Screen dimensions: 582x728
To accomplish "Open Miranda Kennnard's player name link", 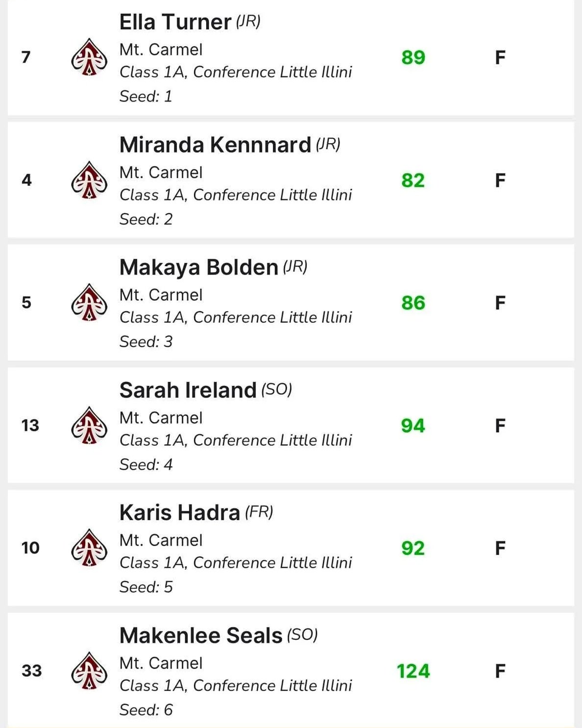I will tap(216, 145).
